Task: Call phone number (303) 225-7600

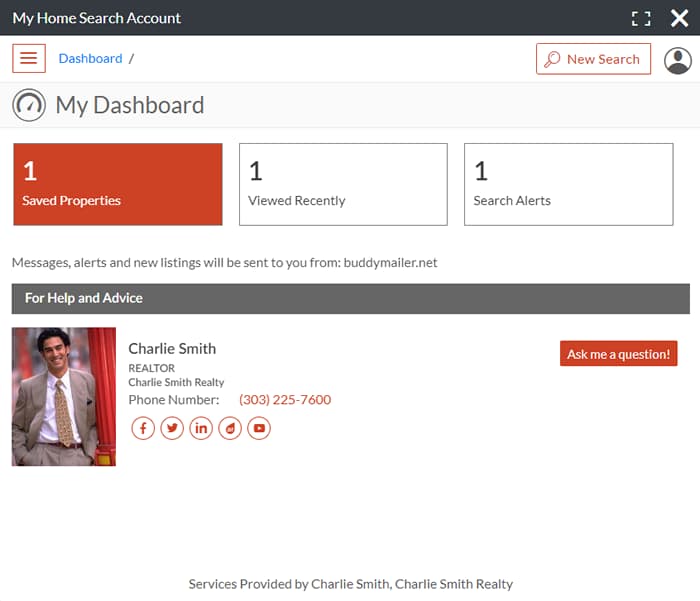Action: [x=285, y=400]
